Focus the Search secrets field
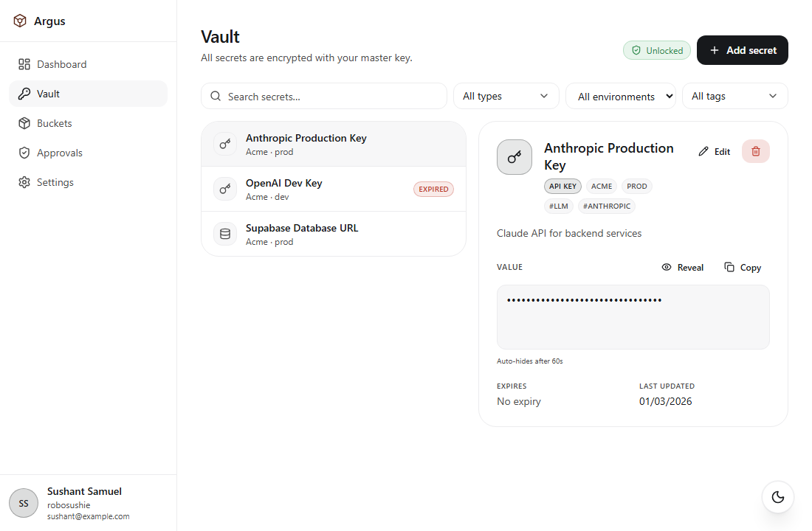The width and height of the screenshot is (812, 531). click(323, 97)
